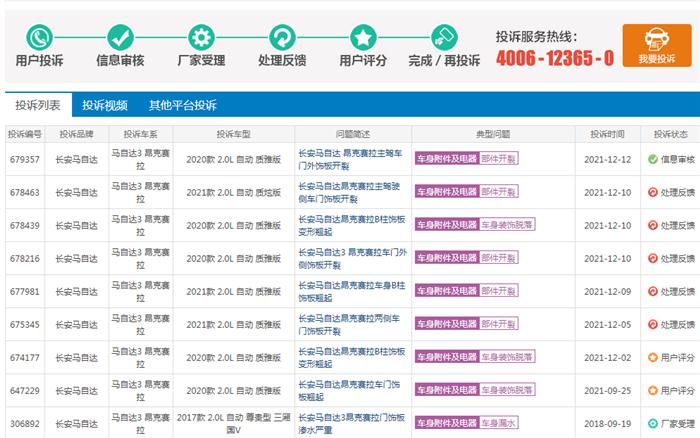Click the 处理反馈 refresh step icon
Image resolution: width=700 pixels, height=438 pixels.
pyautogui.click(x=282, y=38)
